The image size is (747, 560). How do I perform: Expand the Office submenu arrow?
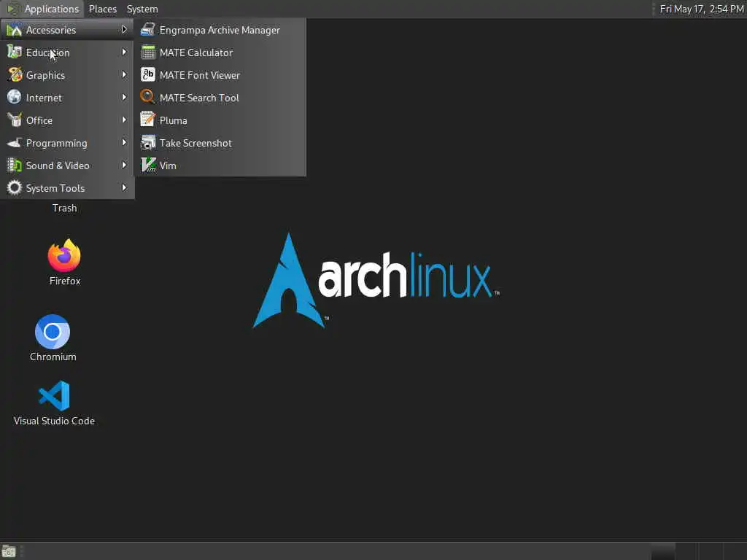124,120
